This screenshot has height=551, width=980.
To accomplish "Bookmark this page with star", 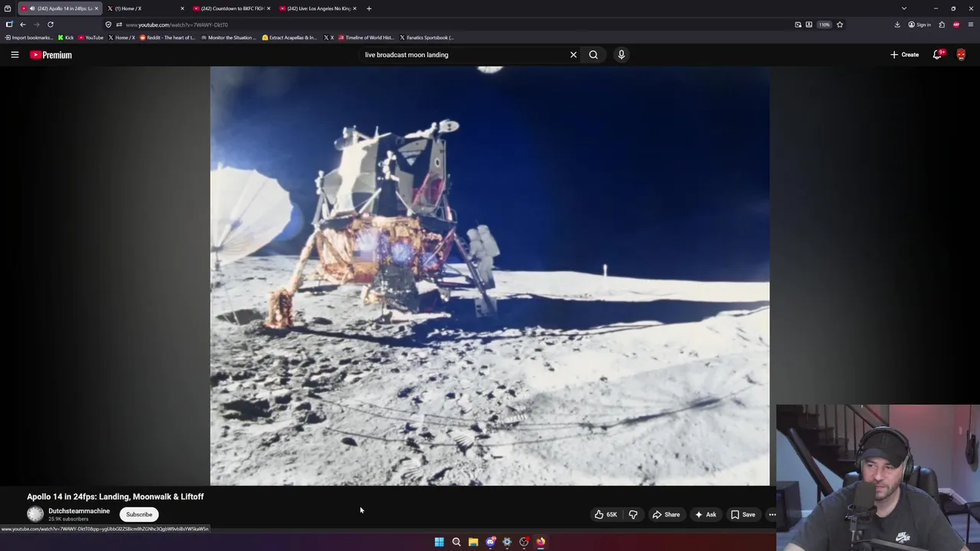I will [x=840, y=24].
